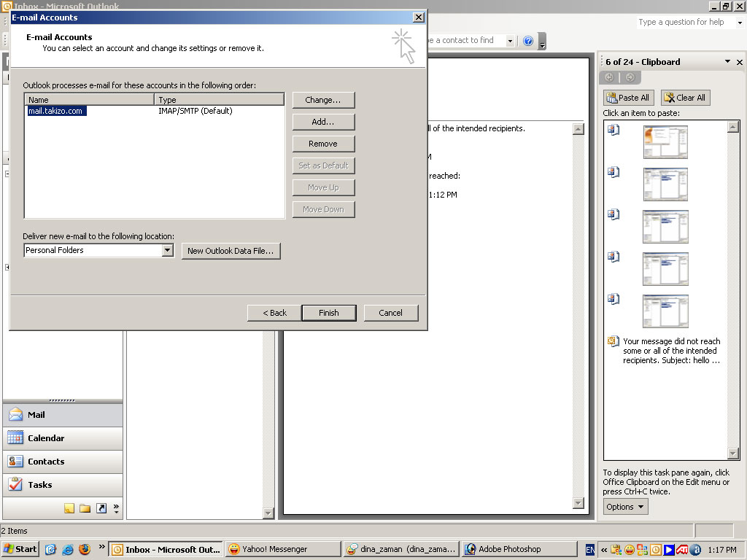Click the Name column header
The height and width of the screenshot is (560, 747).
click(x=90, y=99)
